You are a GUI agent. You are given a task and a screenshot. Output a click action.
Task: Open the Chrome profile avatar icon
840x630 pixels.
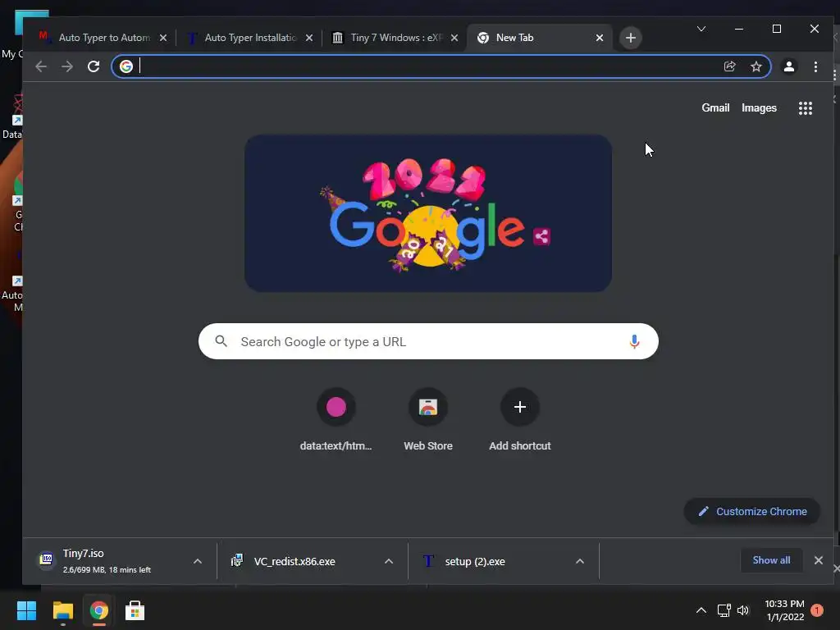point(788,66)
